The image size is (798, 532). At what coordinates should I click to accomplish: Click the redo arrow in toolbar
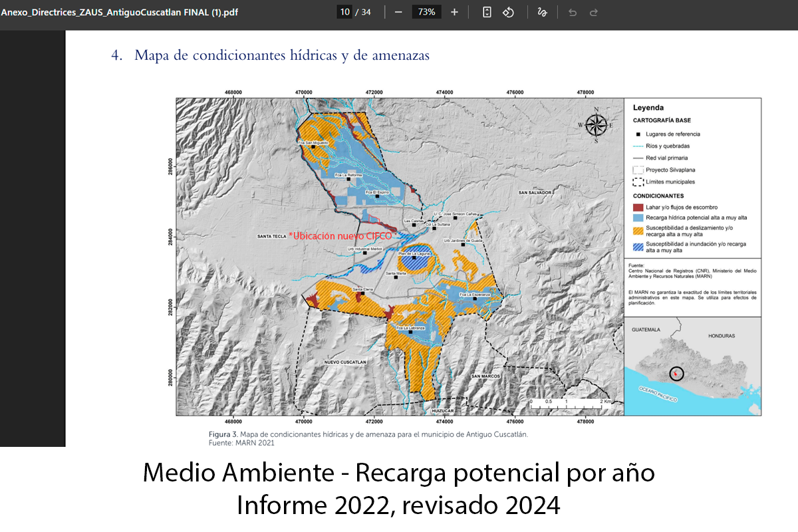pyautogui.click(x=594, y=12)
